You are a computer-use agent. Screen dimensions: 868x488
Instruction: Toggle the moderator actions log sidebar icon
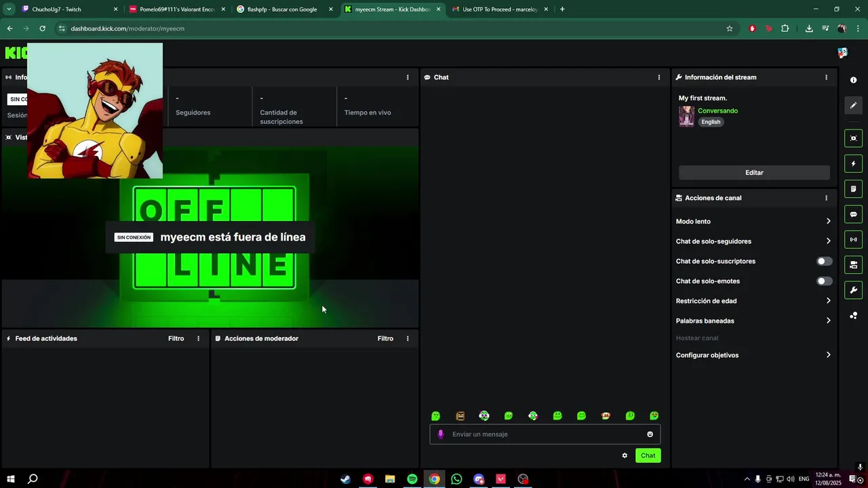pos(853,188)
